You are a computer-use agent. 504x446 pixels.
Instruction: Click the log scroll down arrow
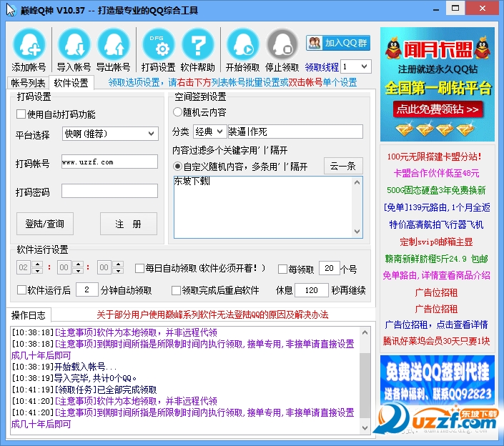365,428
